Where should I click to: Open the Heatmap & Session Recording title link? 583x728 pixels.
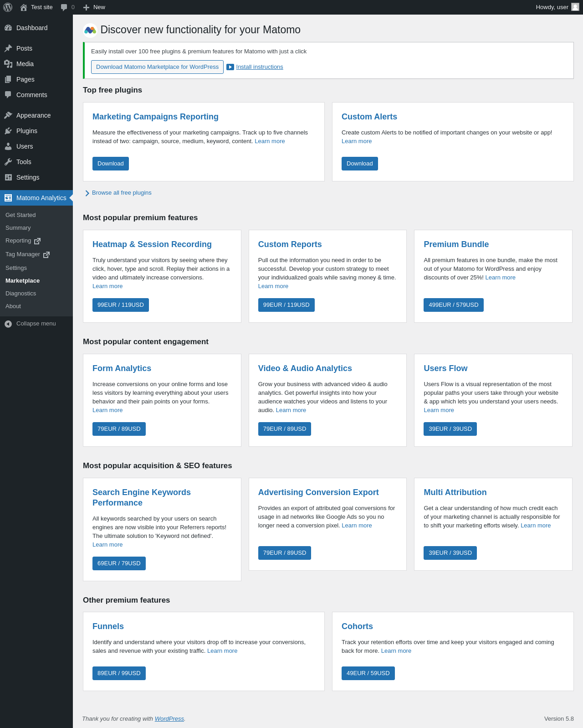152,244
